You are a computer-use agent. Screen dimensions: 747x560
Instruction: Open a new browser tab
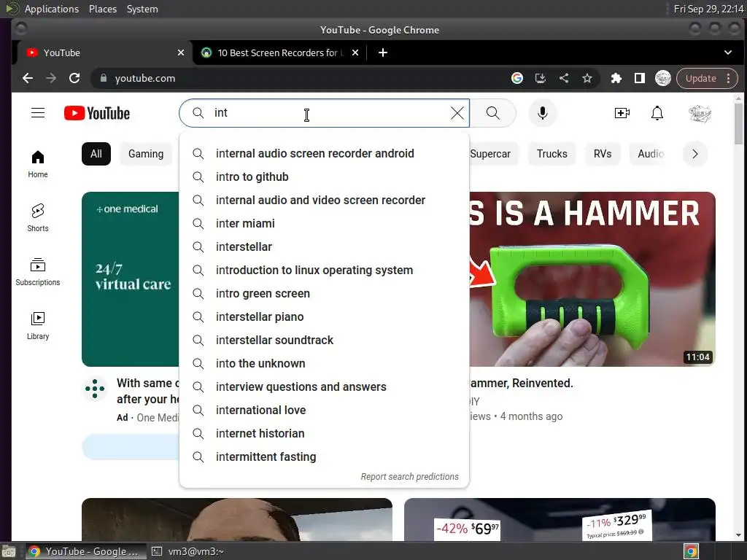pos(382,52)
